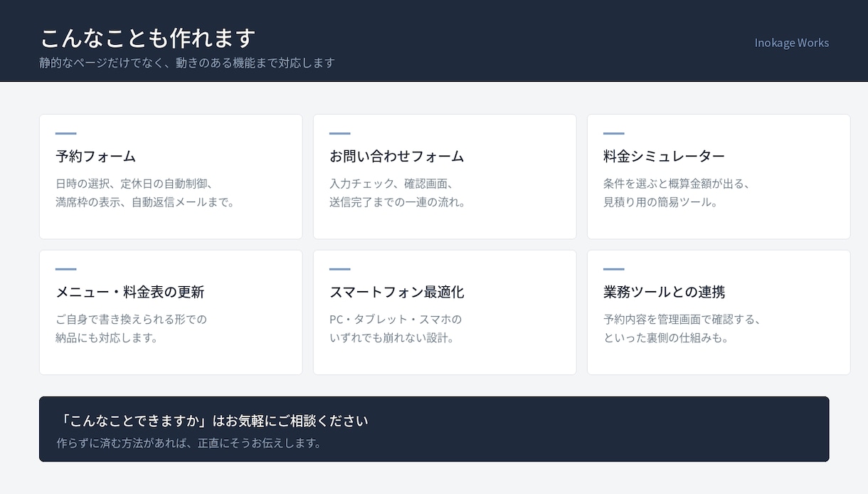This screenshot has width=868, height=494.
Task: Open the お問い合わせフォーム card title
Action: 396,156
